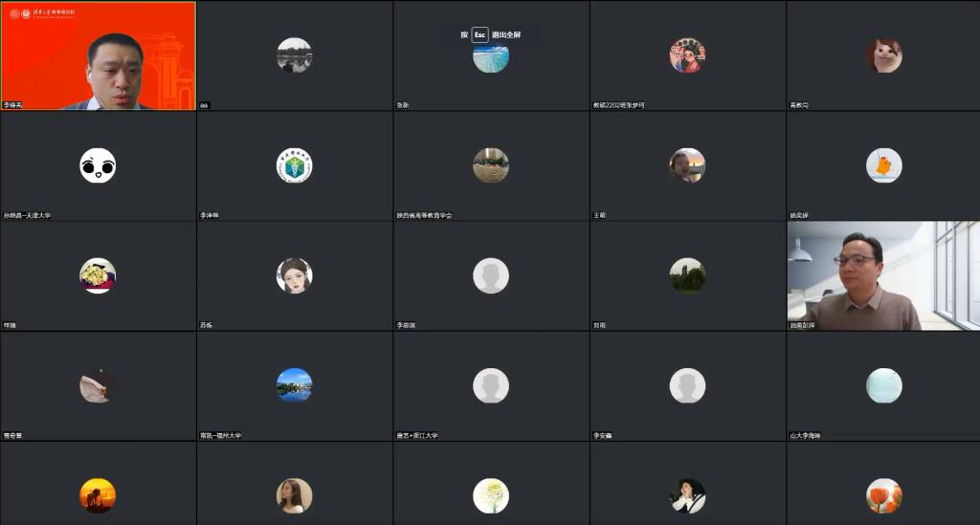Select the black-and-white photo avatar in top row
Screen dimensions: 980x525
click(295, 55)
